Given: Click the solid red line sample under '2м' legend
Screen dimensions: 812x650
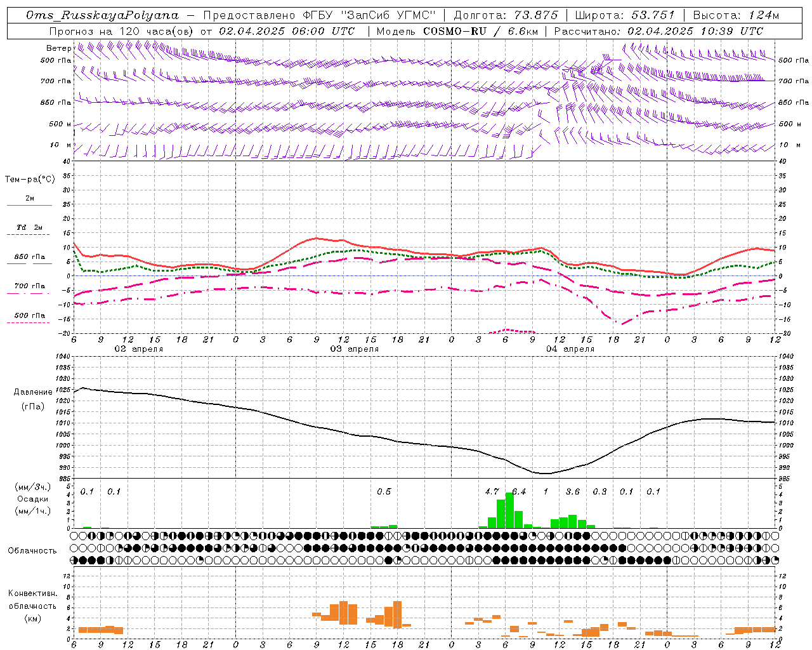Looking at the screenshot, I should 29,206.
